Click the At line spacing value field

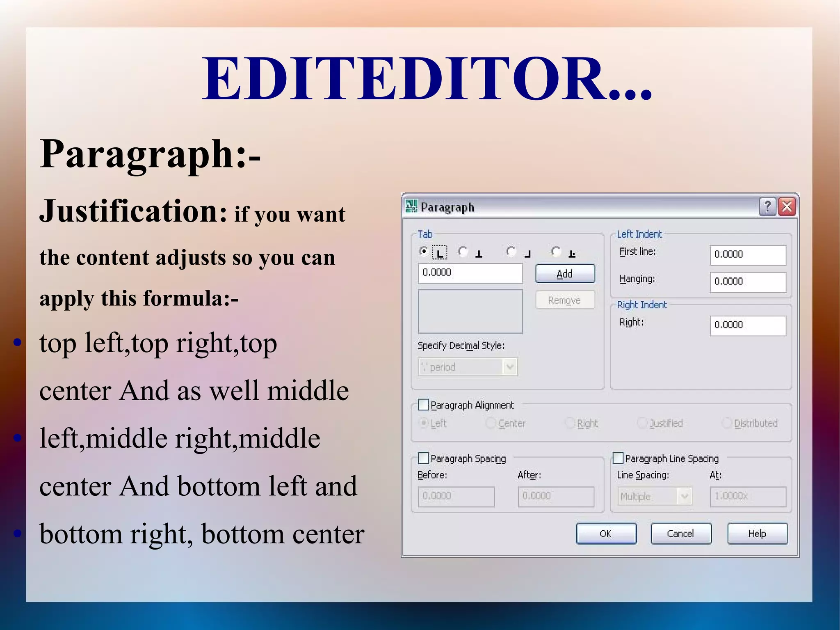[748, 497]
